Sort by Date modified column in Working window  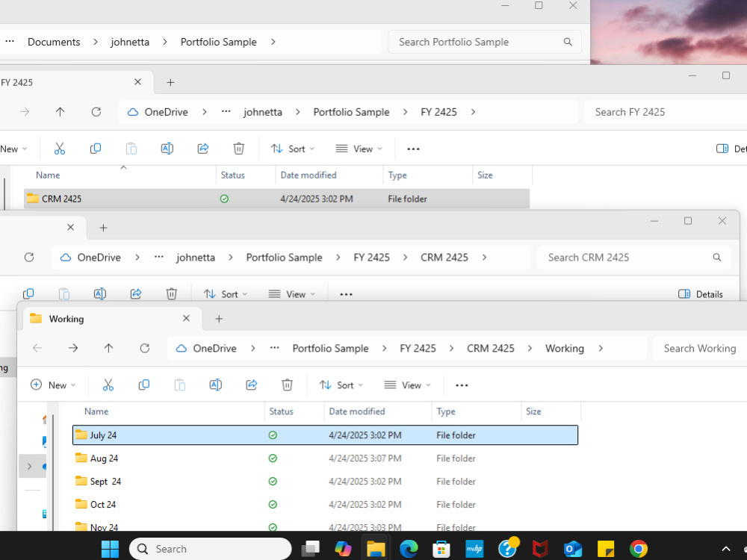pos(357,411)
